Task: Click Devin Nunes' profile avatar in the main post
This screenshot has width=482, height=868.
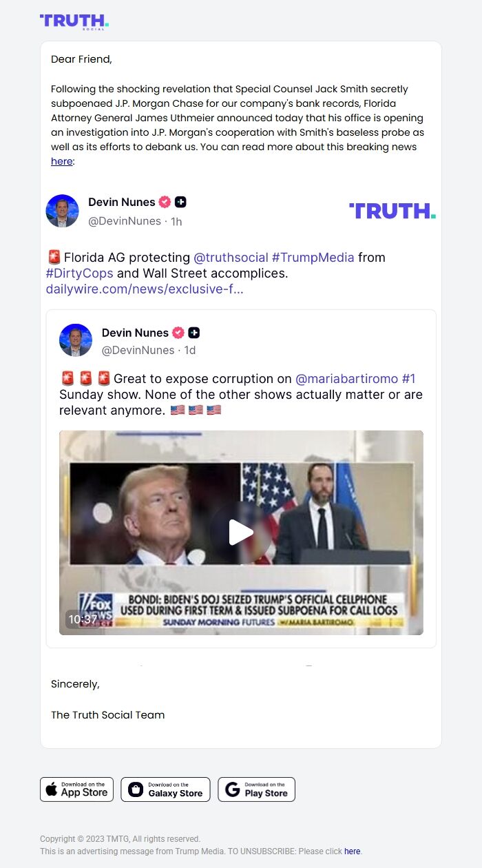Action: pyautogui.click(x=62, y=211)
